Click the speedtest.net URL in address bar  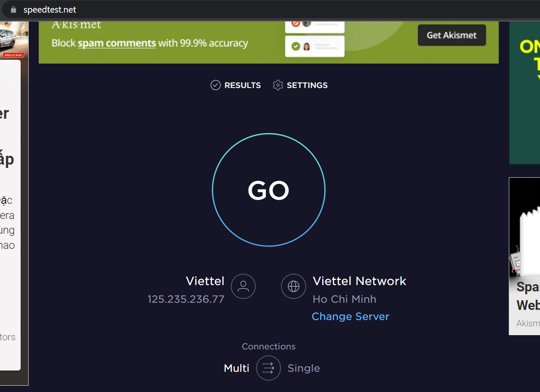coord(50,9)
